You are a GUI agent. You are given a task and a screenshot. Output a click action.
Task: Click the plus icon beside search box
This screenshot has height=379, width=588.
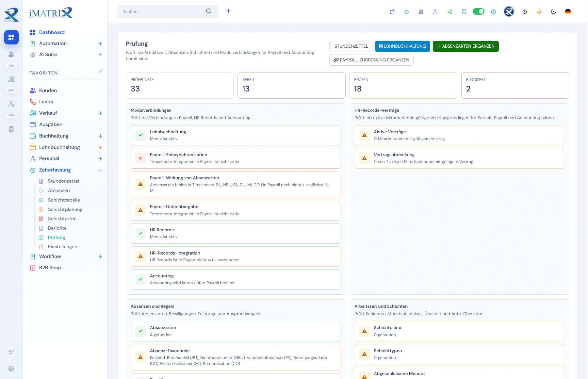coord(228,11)
